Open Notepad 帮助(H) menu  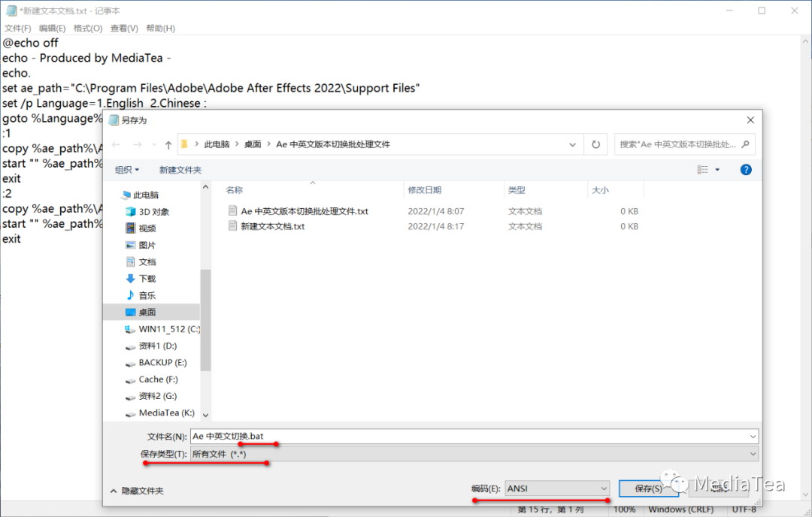[x=161, y=28]
